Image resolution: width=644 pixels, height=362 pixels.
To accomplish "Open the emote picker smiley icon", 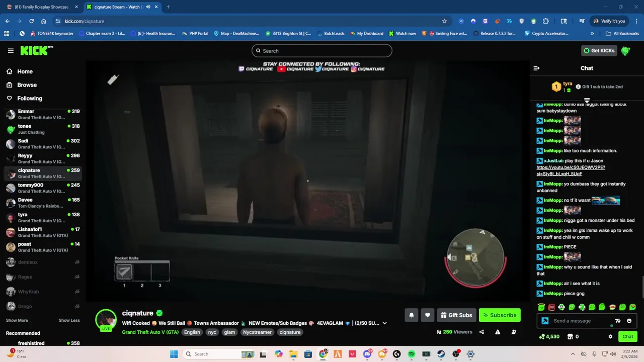I will click(629, 321).
